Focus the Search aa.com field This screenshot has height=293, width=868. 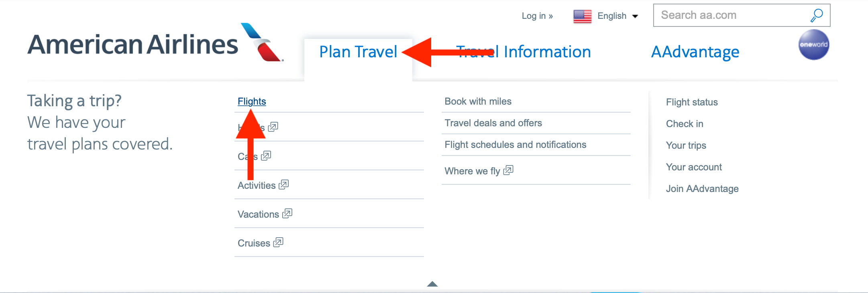tap(731, 15)
